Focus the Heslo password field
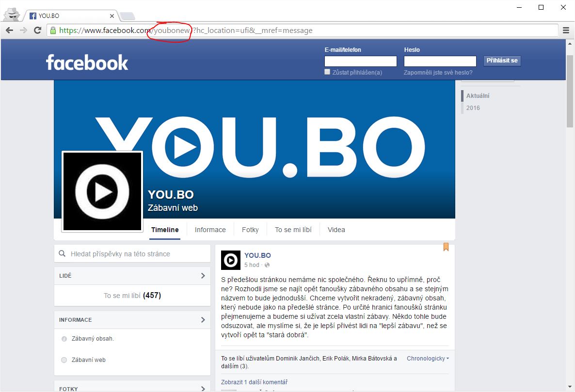575x392 pixels. click(x=440, y=61)
